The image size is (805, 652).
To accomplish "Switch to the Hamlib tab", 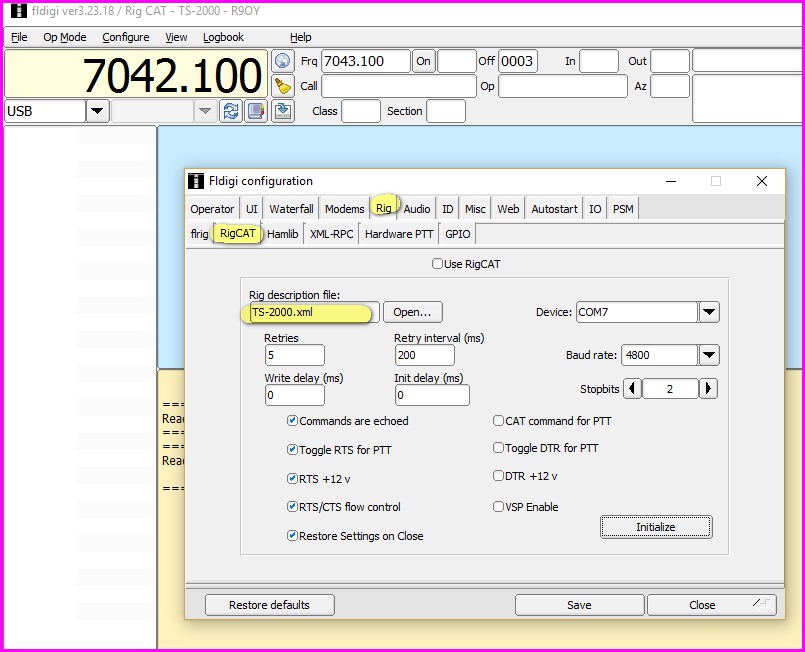I will pos(282,234).
